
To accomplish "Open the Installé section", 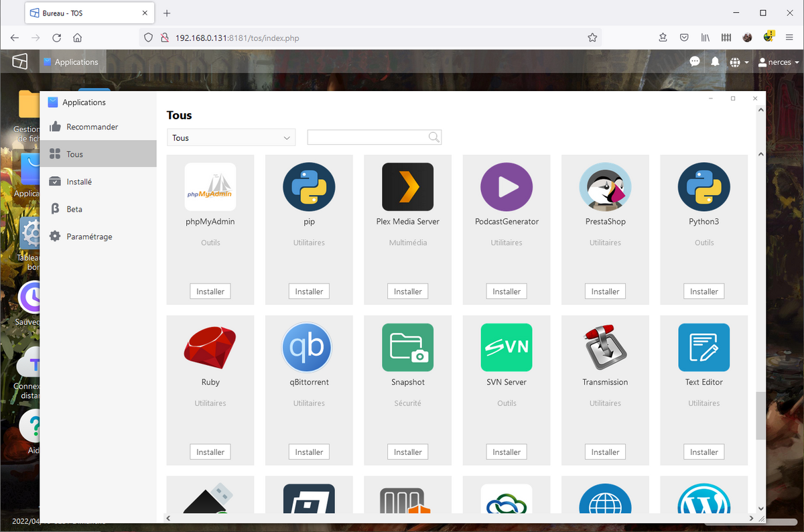I will [x=98, y=182].
